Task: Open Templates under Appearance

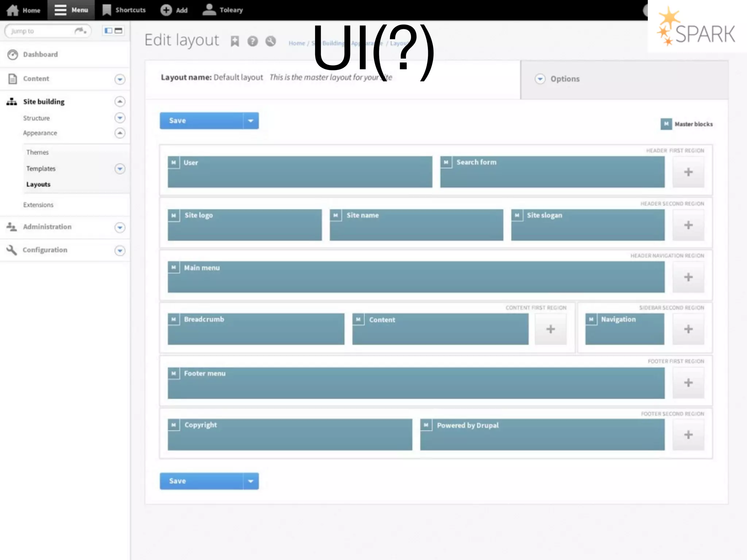Action: (x=41, y=169)
